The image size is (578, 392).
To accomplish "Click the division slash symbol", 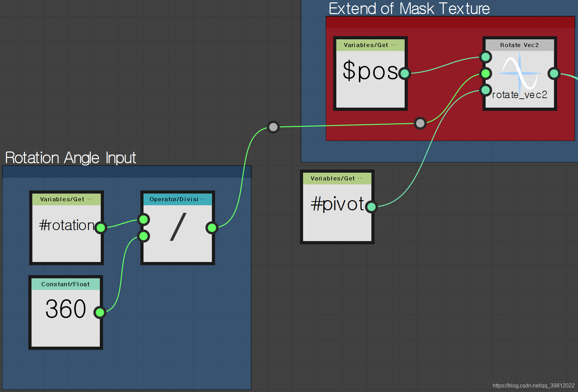I will (178, 227).
